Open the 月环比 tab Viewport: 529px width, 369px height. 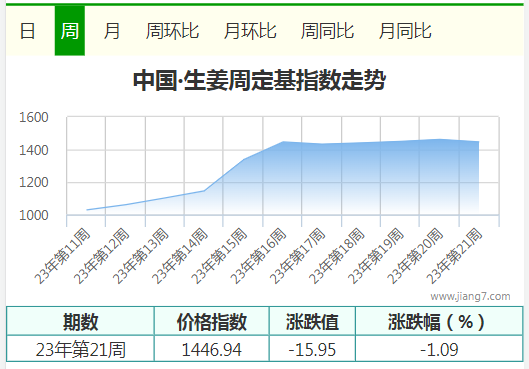pyautogui.click(x=250, y=31)
